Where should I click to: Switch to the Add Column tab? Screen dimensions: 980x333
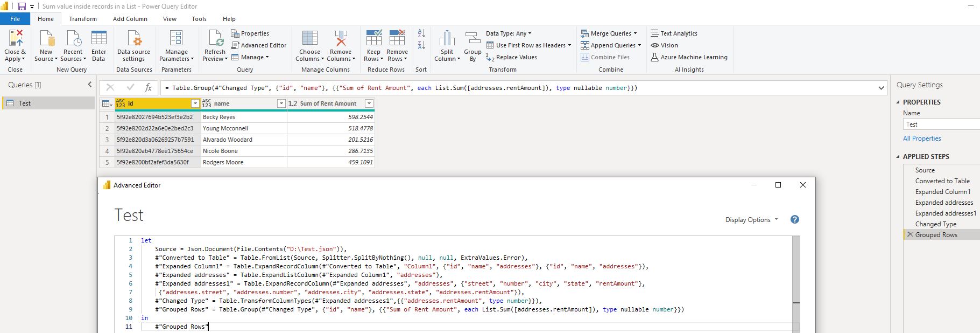point(130,19)
